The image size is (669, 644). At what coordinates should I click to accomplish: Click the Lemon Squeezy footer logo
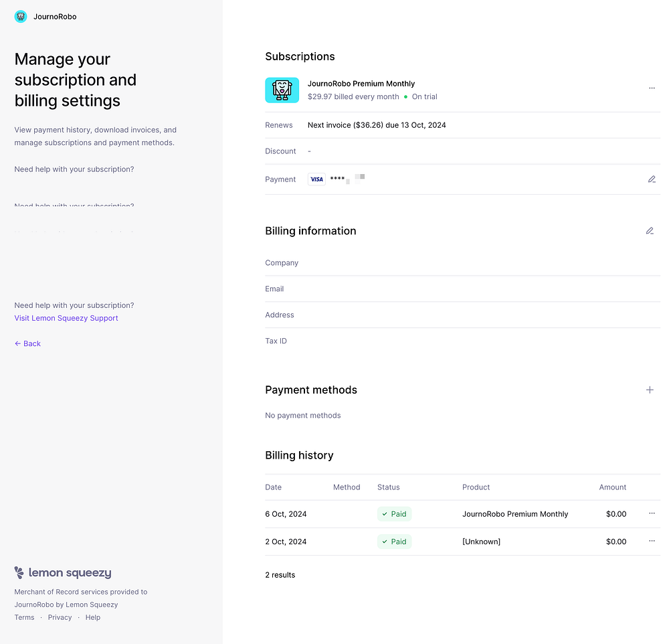click(63, 572)
